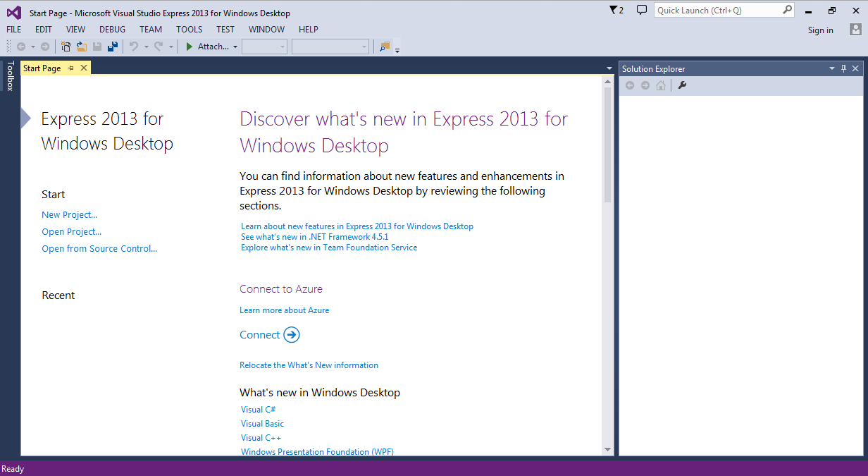This screenshot has width=868, height=476.
Task: Close the Start Page tab
Action: tap(84, 68)
